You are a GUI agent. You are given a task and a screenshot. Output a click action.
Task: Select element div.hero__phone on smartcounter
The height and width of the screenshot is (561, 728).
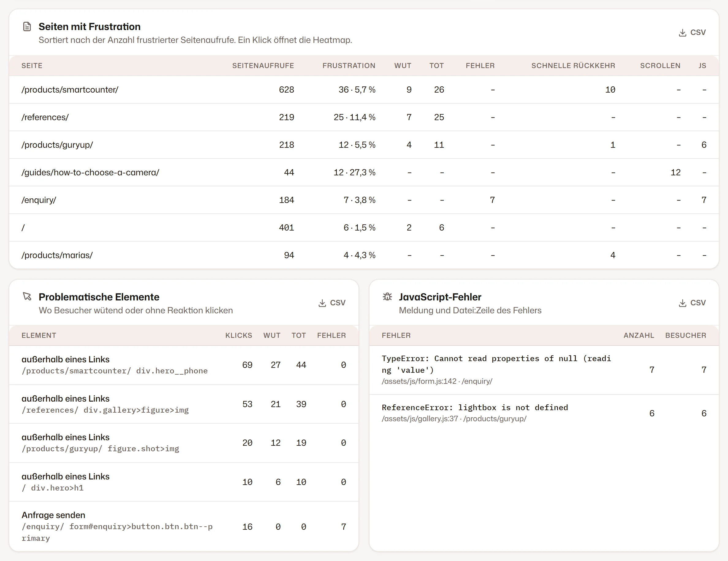pos(184,365)
